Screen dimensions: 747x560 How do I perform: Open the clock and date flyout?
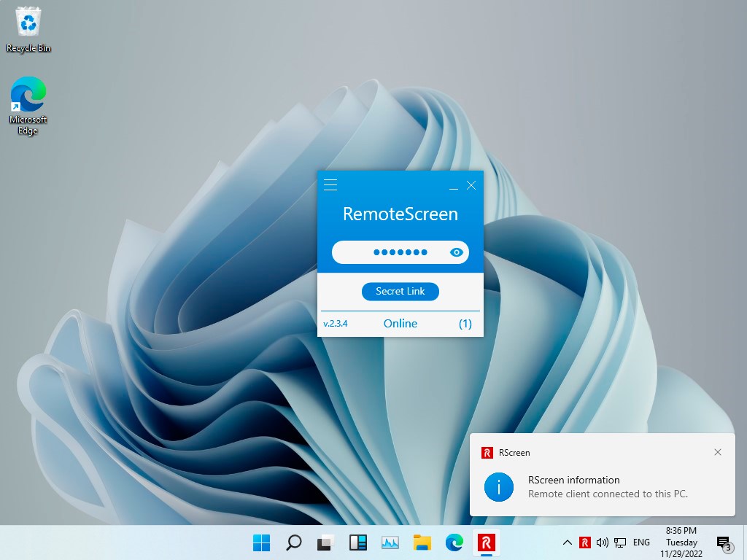point(681,542)
